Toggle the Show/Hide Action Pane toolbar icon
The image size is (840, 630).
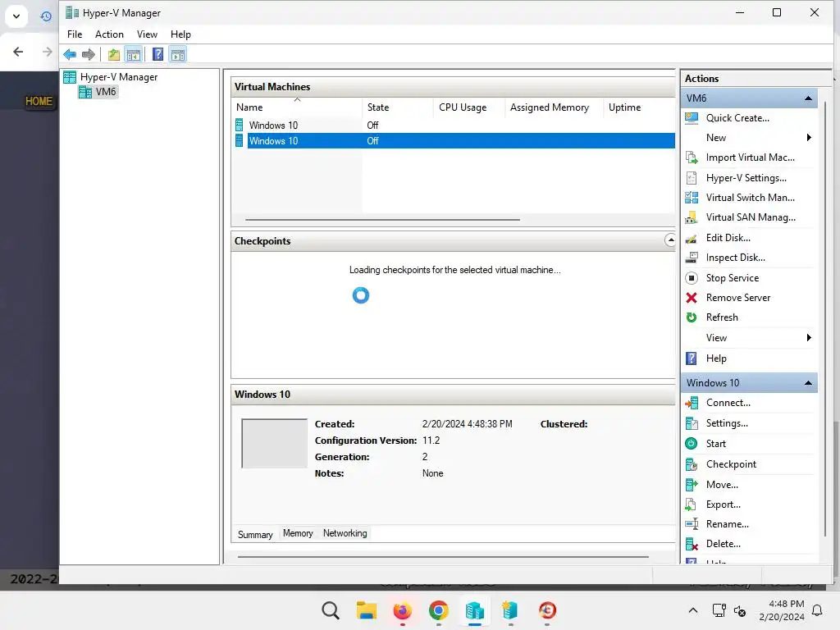pos(178,54)
